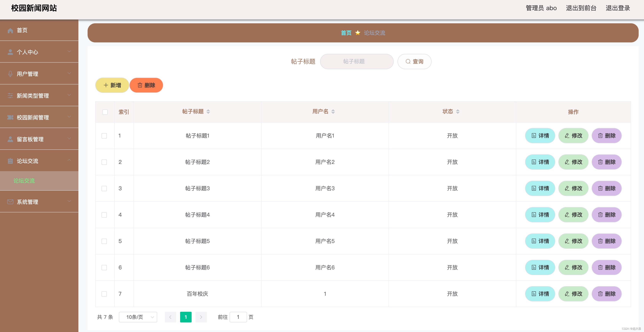Check the checkbox for row 百年校庆
Viewport: 644px width, 332px height.
click(x=104, y=294)
